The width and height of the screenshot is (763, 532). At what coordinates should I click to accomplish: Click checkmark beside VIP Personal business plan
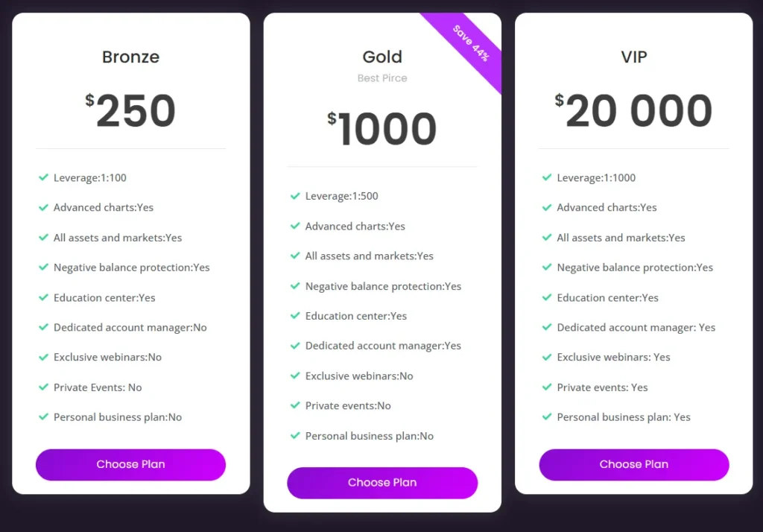547,417
